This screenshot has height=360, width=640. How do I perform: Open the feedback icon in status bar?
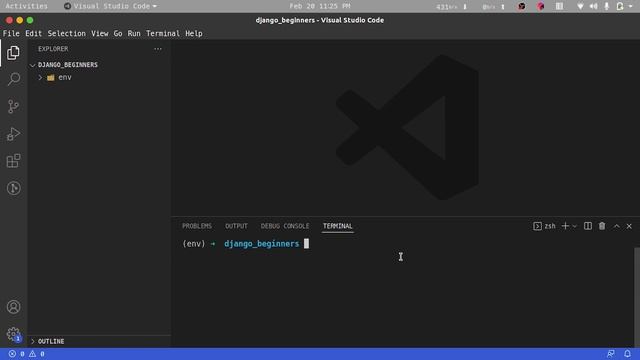click(x=611, y=354)
